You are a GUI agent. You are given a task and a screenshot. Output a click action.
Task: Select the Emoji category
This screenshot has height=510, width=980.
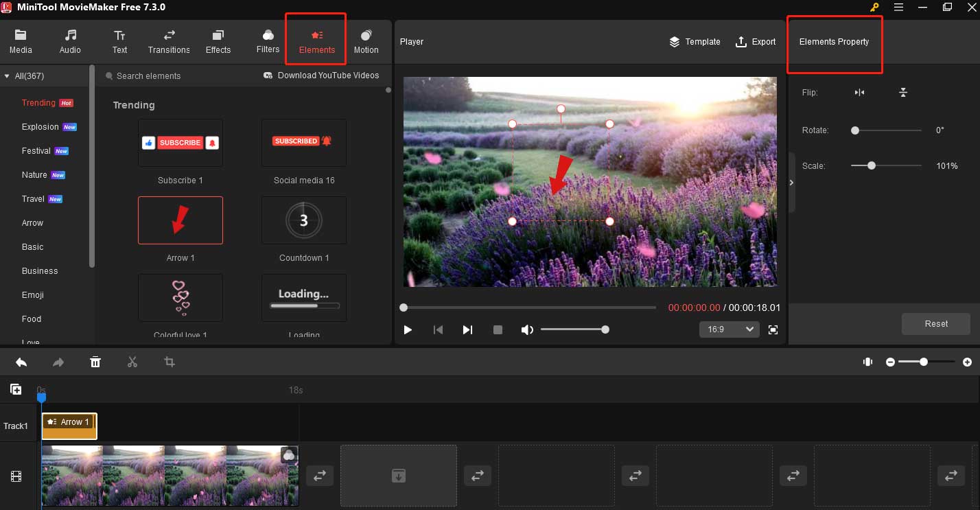coord(32,295)
